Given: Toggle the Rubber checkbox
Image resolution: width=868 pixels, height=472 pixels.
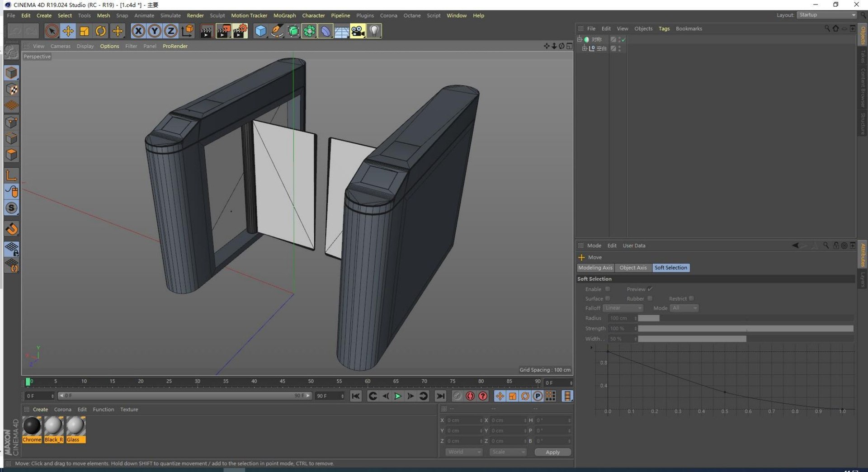Looking at the screenshot, I should pyautogui.click(x=650, y=298).
